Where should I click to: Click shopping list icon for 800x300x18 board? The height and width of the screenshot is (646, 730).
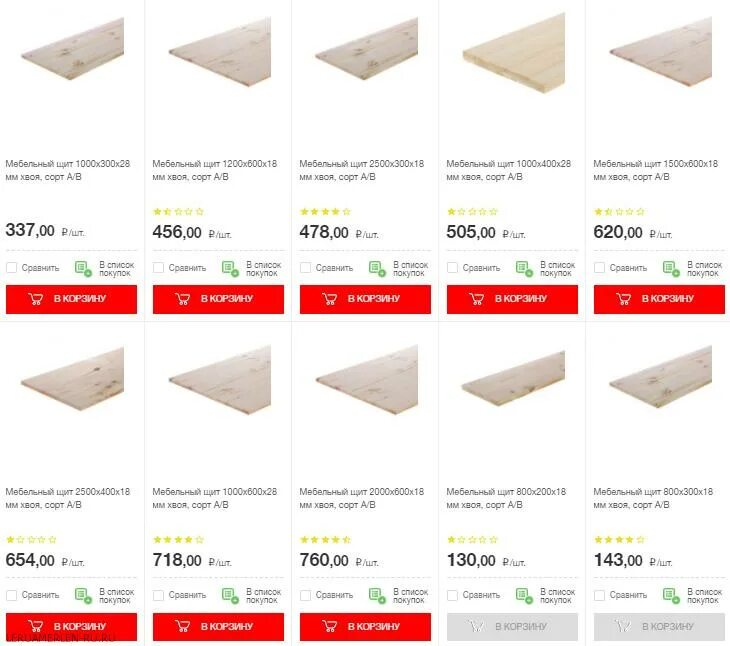tap(671, 595)
